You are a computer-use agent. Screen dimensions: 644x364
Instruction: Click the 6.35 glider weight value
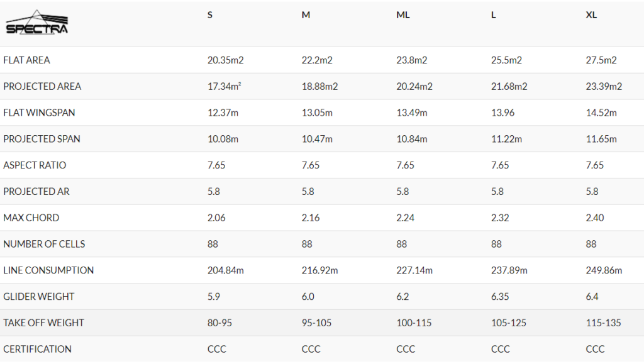point(500,297)
